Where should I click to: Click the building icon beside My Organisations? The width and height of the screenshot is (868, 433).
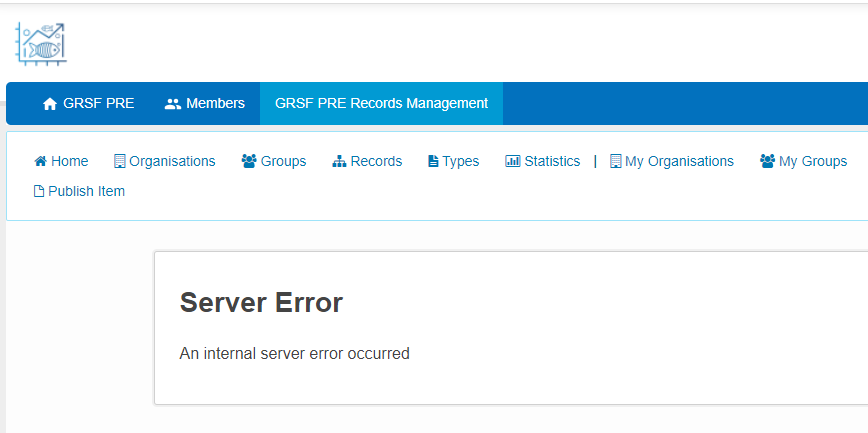pos(616,161)
